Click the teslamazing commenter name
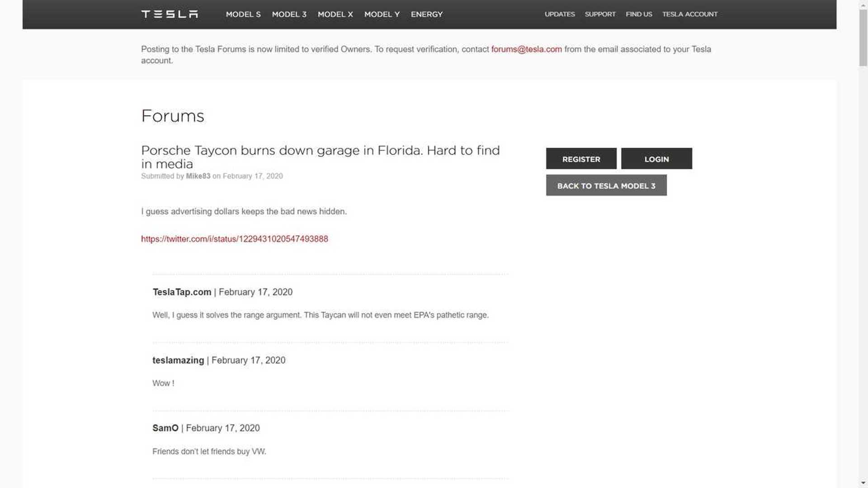868x488 pixels. [178, 361]
